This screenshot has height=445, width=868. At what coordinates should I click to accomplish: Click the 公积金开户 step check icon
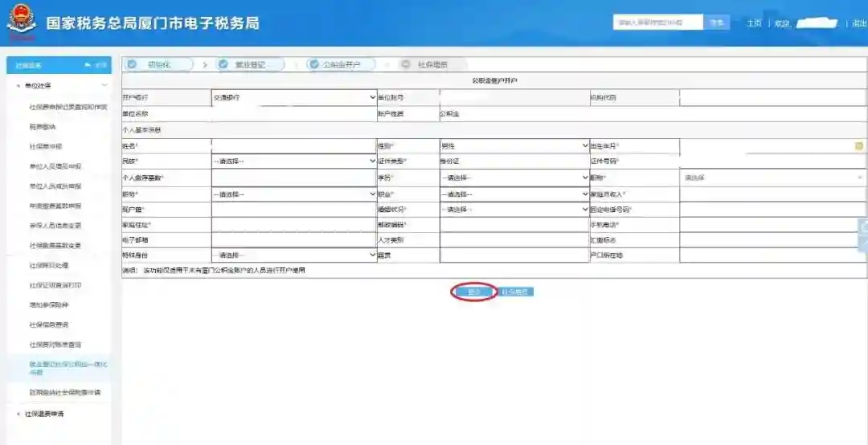(313, 64)
